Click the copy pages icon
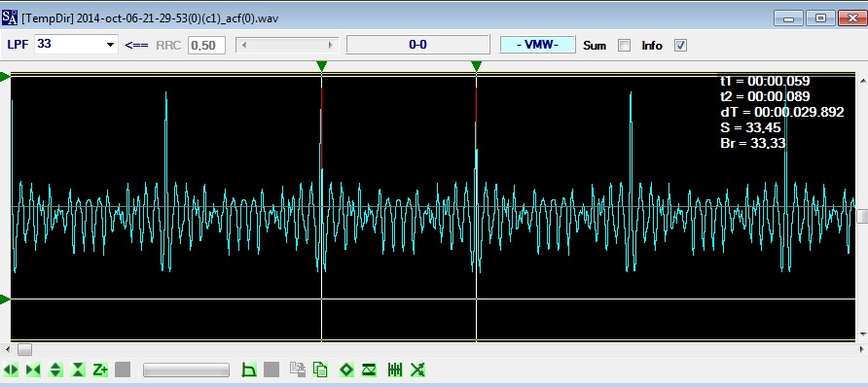 320,369
